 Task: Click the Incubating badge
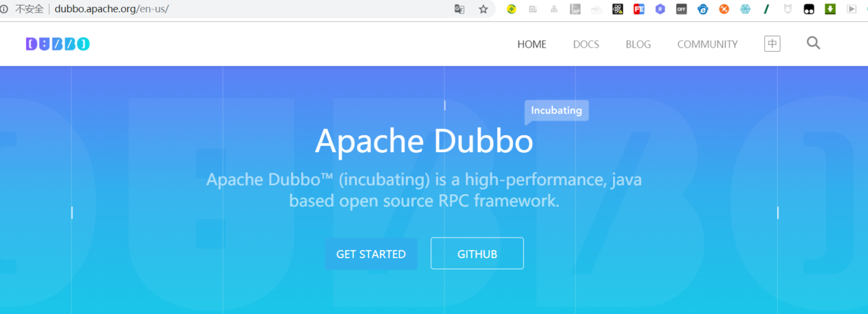[556, 111]
